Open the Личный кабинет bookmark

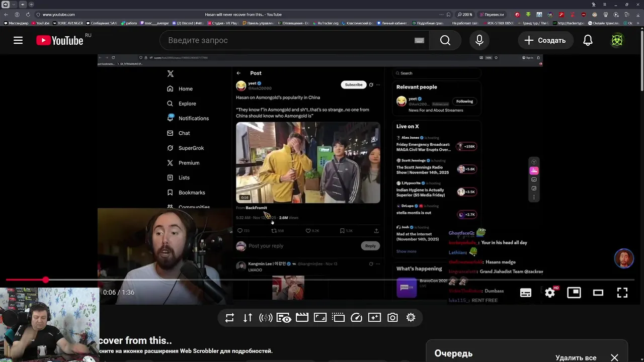pyautogui.click(x=392, y=23)
